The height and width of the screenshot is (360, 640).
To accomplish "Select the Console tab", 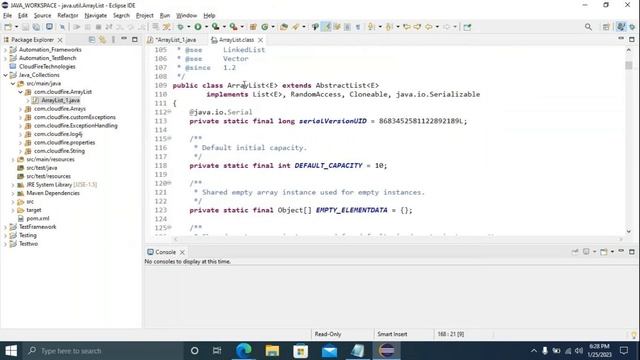I will (x=165, y=252).
